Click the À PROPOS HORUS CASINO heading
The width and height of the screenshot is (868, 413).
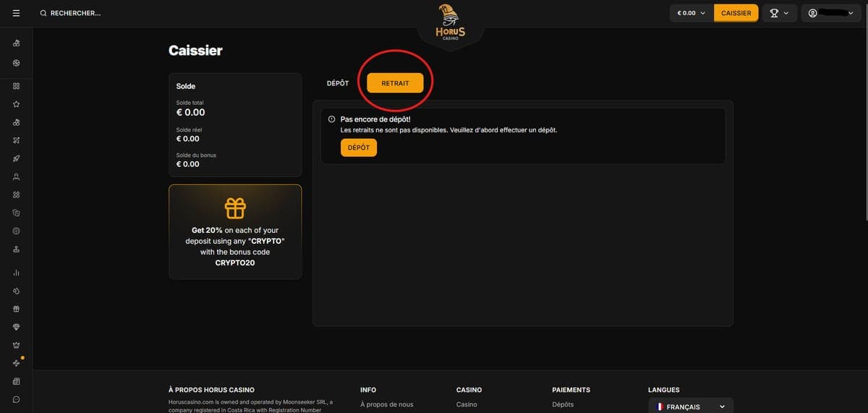point(211,390)
